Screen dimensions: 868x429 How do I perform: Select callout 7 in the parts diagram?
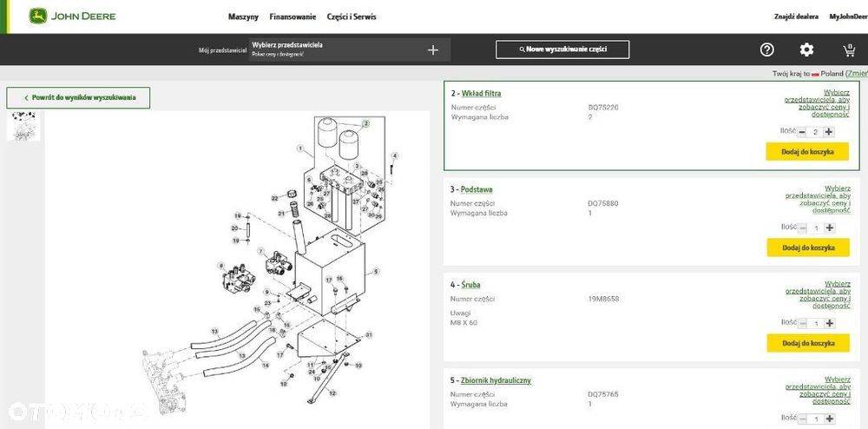tap(260, 251)
